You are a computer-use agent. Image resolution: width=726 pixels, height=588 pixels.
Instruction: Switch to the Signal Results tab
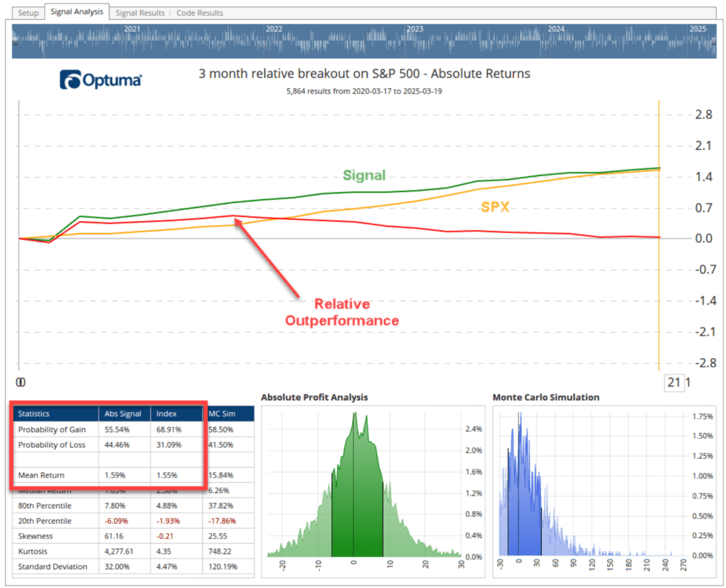[140, 13]
